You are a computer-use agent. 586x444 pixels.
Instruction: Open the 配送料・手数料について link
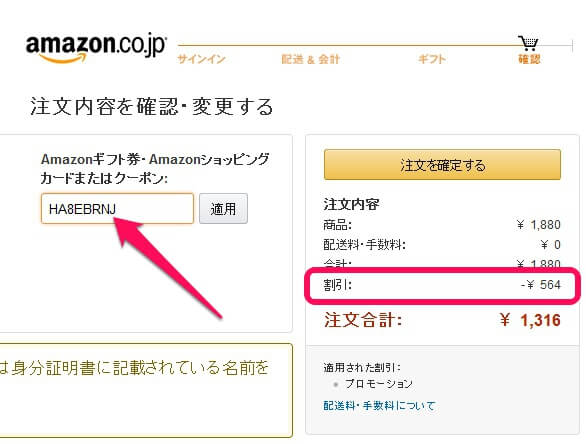(379, 406)
